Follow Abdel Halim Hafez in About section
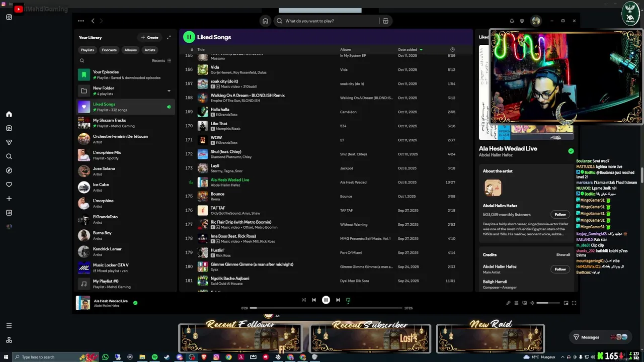 tap(560, 214)
